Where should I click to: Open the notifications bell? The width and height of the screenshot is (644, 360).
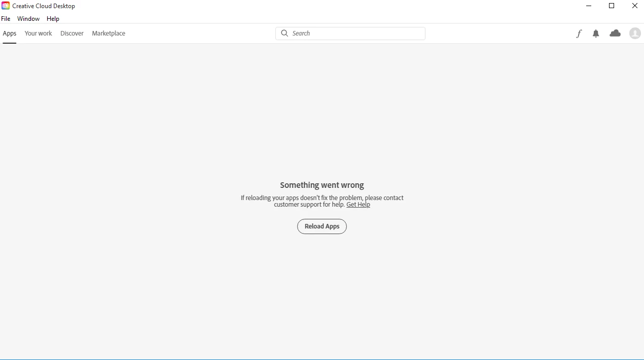click(x=596, y=34)
